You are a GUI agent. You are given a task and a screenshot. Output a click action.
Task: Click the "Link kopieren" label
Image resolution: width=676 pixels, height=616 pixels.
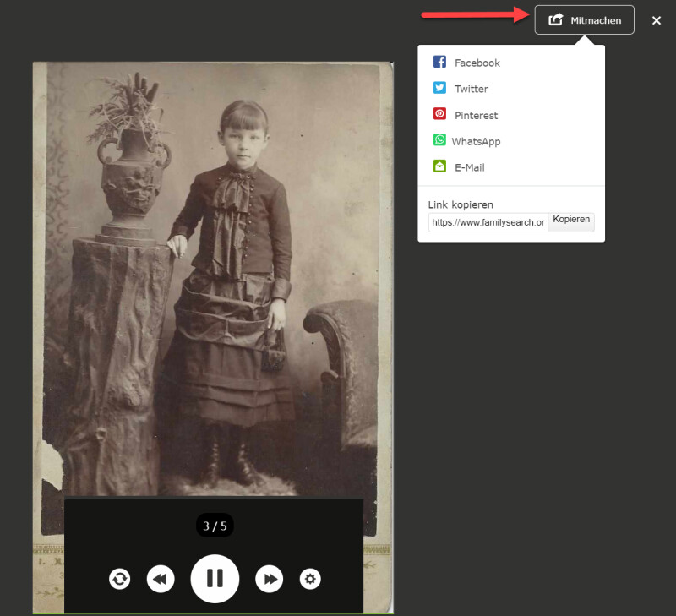point(461,204)
